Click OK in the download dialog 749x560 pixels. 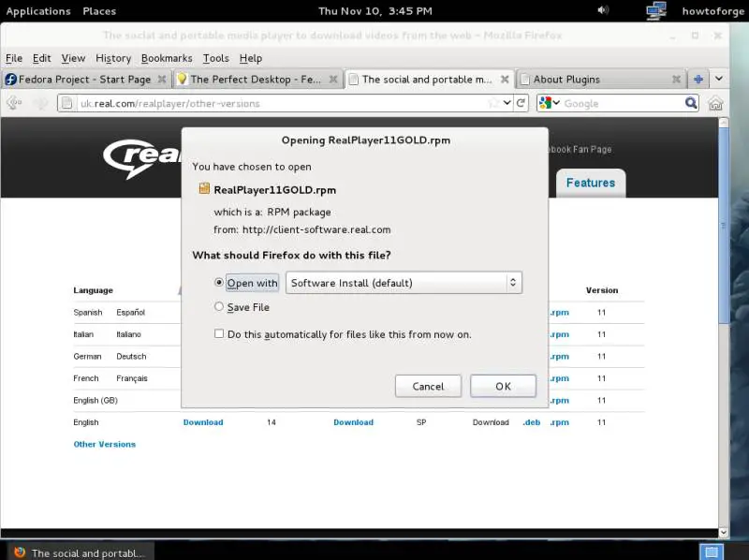click(x=503, y=386)
